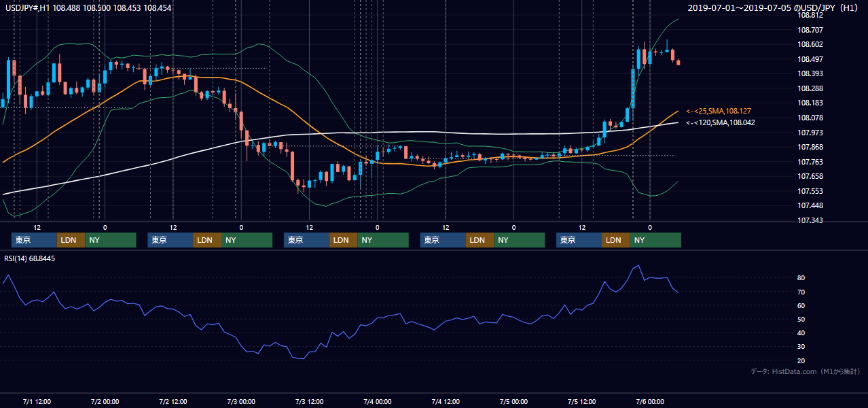
Task: Select the RSI axis value 50
Action: pos(801,319)
